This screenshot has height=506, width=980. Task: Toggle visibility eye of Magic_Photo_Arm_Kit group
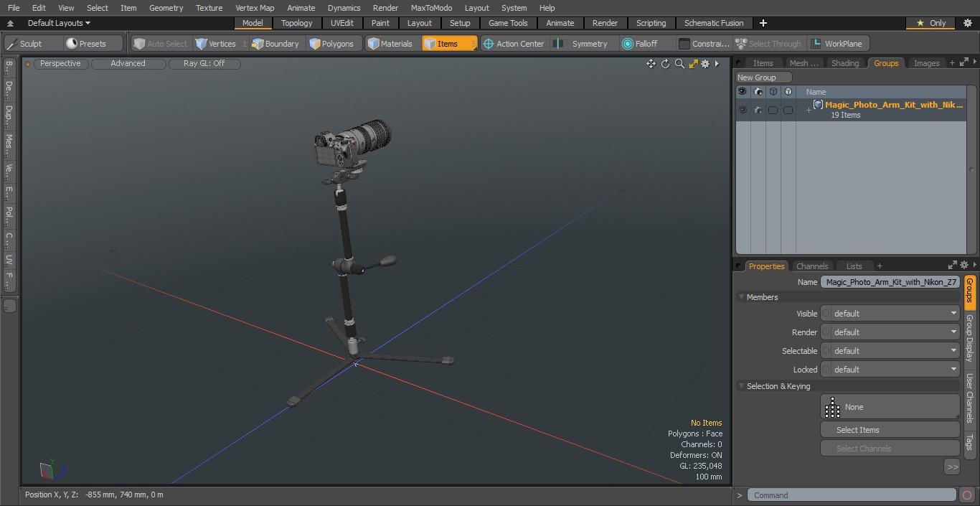tap(743, 110)
